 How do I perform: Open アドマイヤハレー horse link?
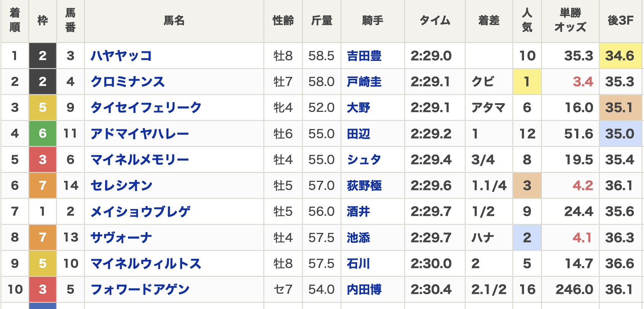(x=140, y=134)
